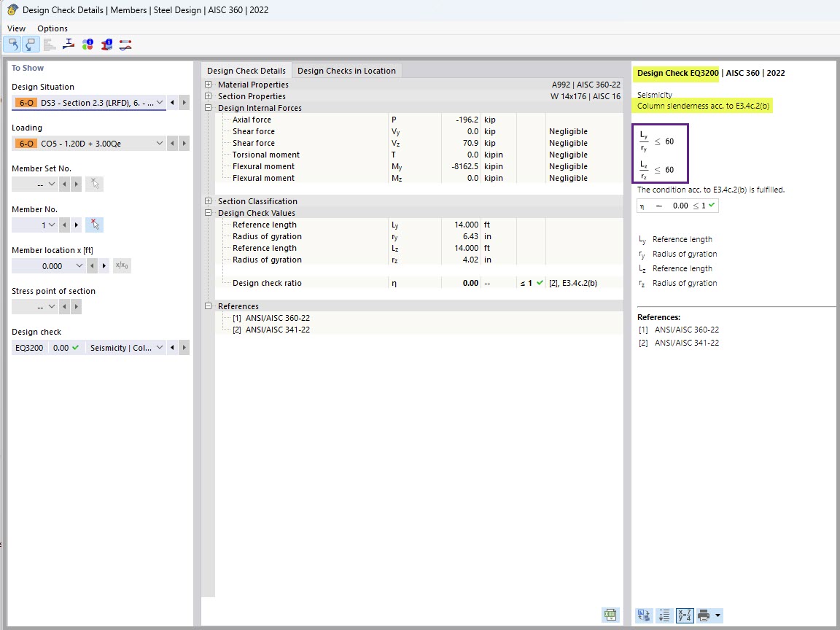
Task: Select the member result diagram icon
Action: [x=125, y=44]
